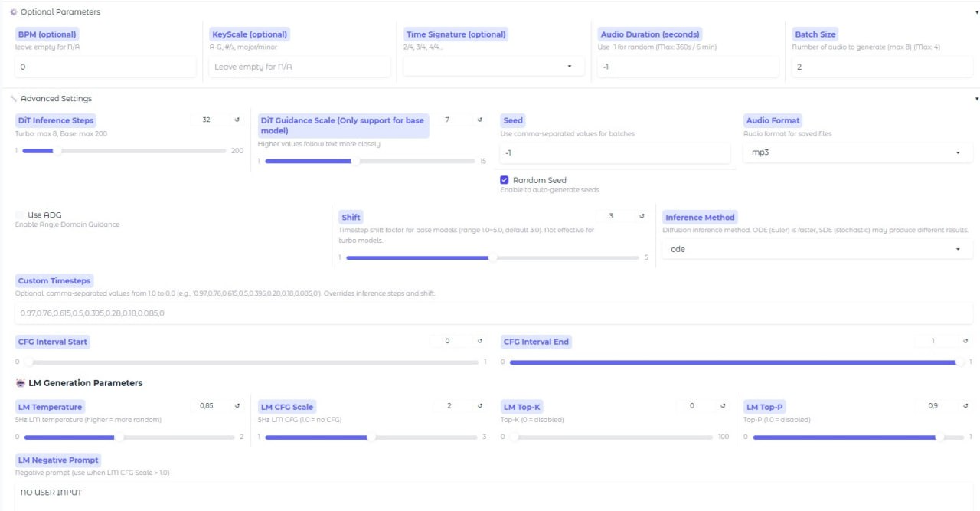Image resolution: width=980 pixels, height=511 pixels.
Task: Reset the LM CFG Scale value
Action: point(480,406)
